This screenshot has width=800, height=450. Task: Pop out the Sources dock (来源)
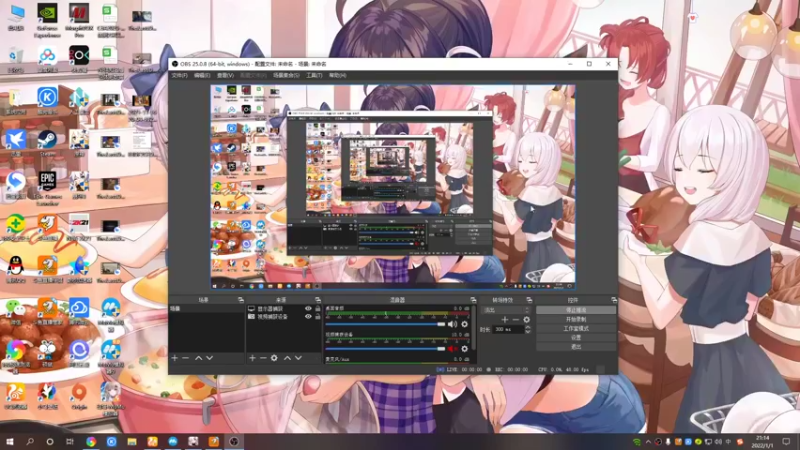[x=317, y=300]
